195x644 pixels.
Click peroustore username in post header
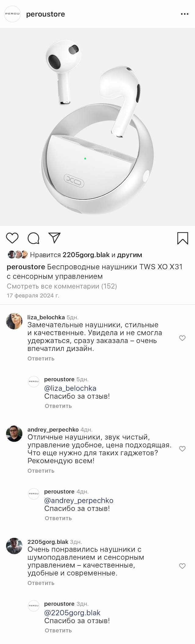[46, 14]
